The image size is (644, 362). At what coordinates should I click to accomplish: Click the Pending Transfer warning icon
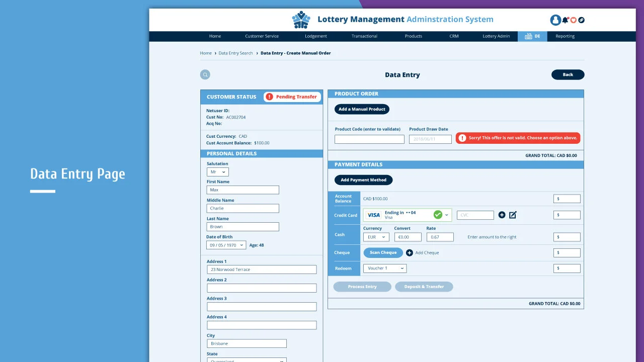(269, 97)
